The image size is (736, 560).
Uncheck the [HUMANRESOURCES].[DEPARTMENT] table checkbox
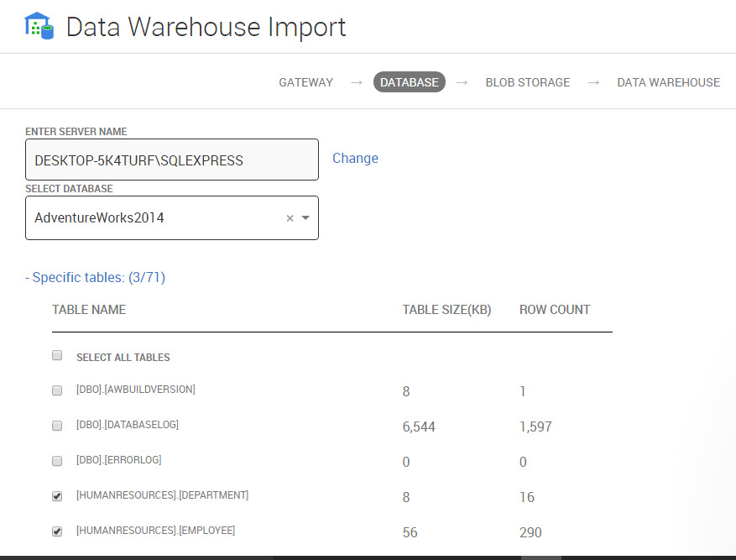coord(57,496)
